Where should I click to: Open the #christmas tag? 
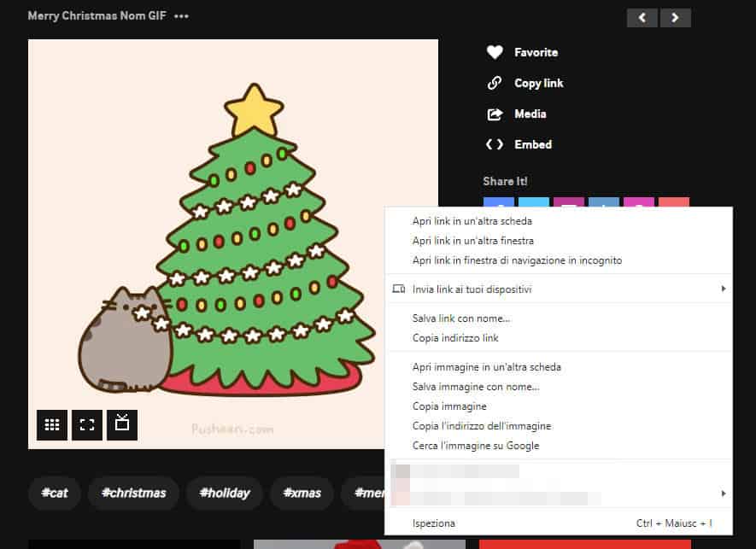133,494
